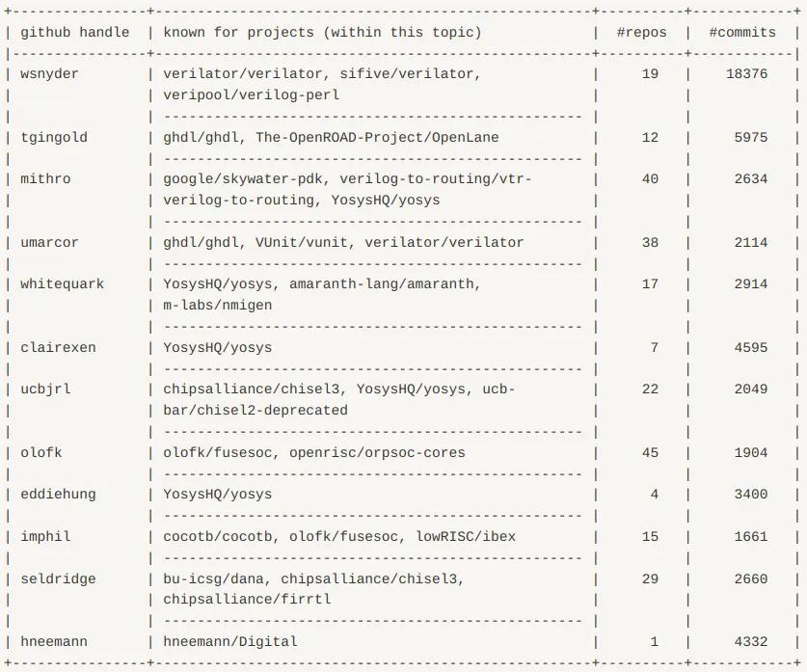This screenshot has height=672, width=807.
Task: Click the 45 repos count for olofk
Action: pyautogui.click(x=650, y=453)
